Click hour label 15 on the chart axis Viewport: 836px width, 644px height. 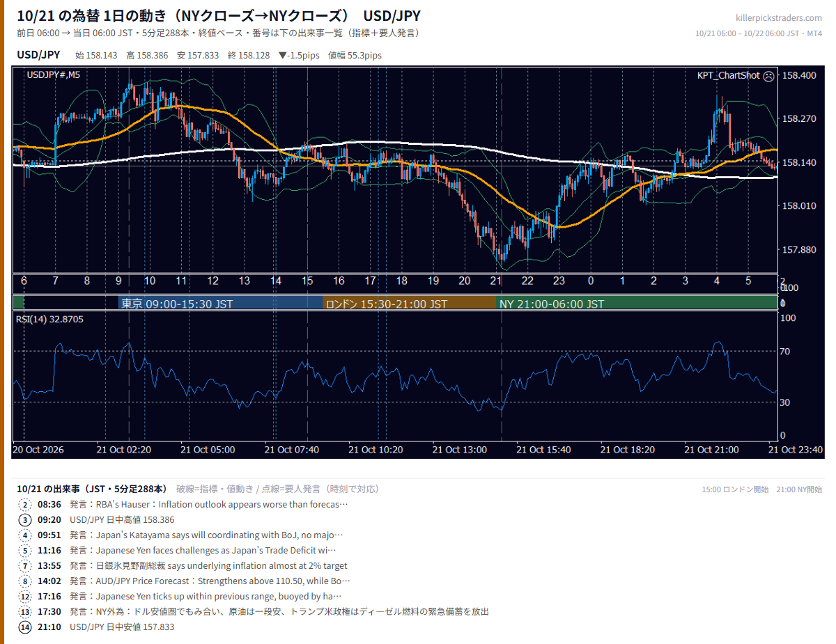307,281
